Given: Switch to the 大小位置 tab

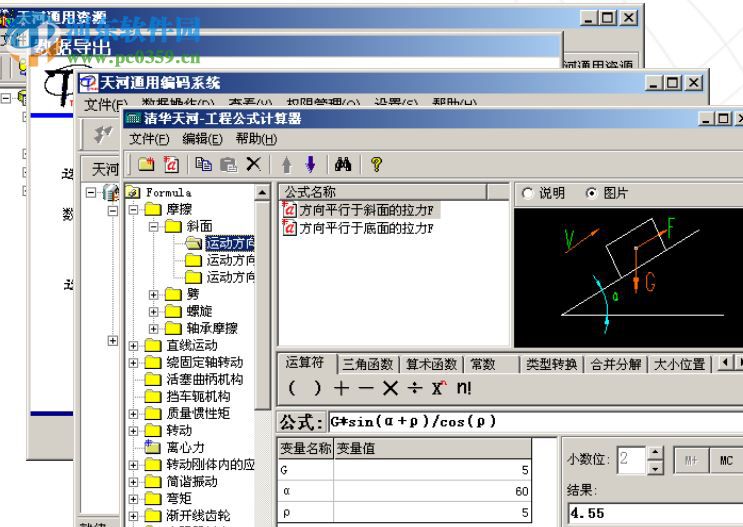Looking at the screenshot, I should point(680,364).
